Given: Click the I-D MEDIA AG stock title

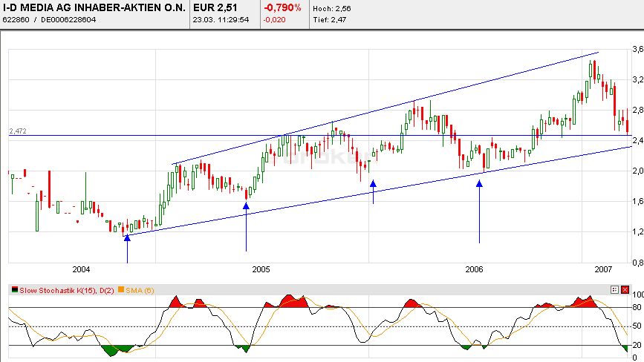Looking at the screenshot, I should [94, 7].
